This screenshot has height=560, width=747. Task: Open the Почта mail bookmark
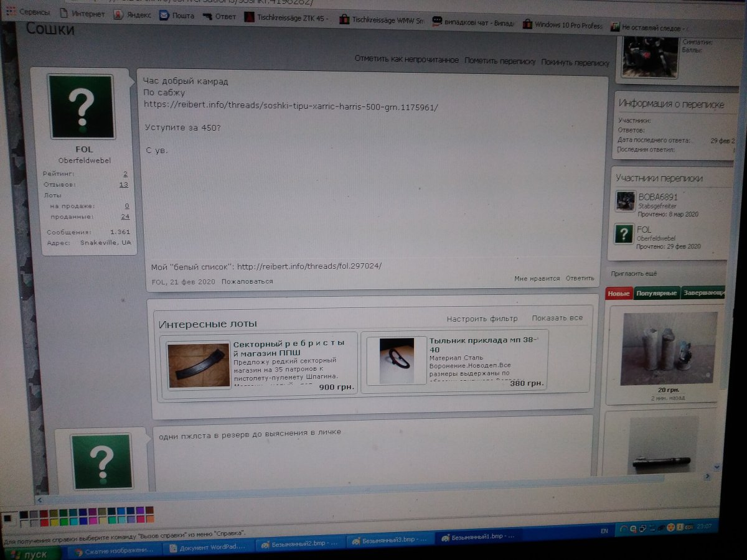[177, 16]
